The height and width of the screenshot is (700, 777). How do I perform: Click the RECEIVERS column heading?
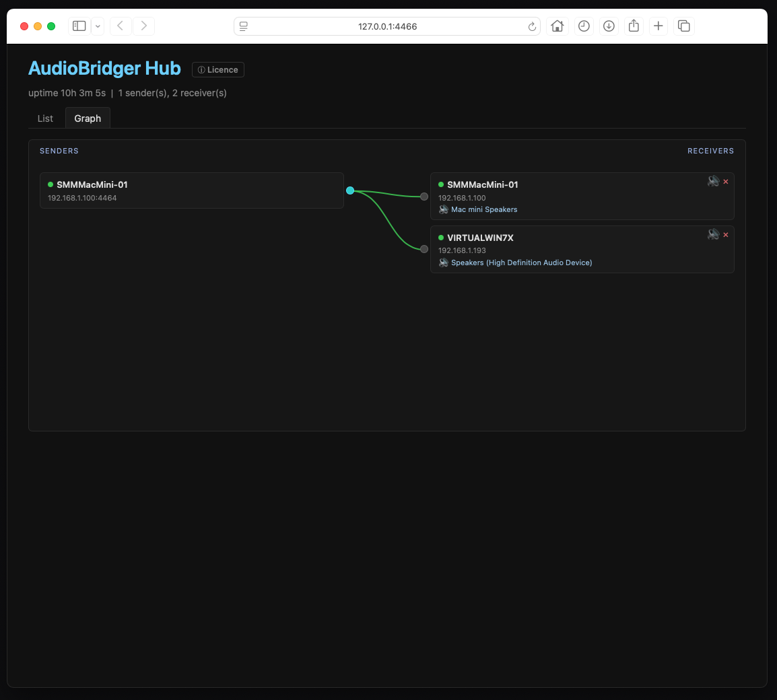[x=710, y=151]
